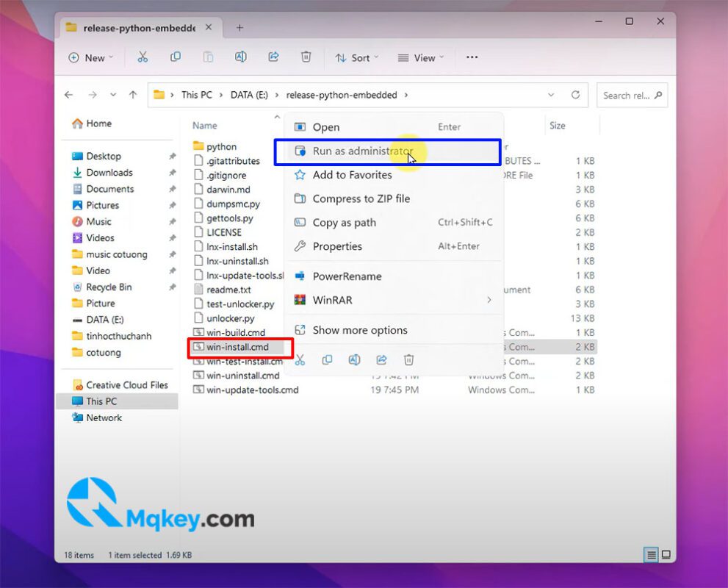Image resolution: width=728 pixels, height=588 pixels.
Task: Go up one folder with up arrow
Action: tap(133, 95)
